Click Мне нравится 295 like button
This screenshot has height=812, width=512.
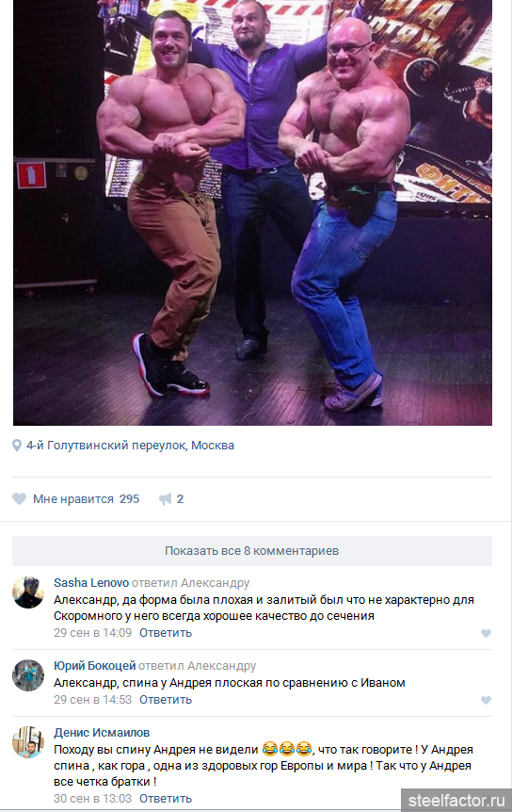pos(76,498)
